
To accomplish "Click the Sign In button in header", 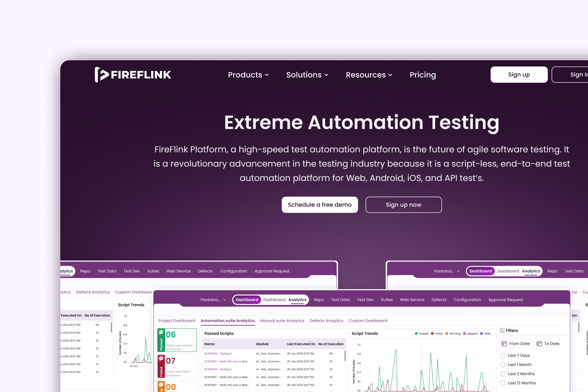I will point(570,74).
